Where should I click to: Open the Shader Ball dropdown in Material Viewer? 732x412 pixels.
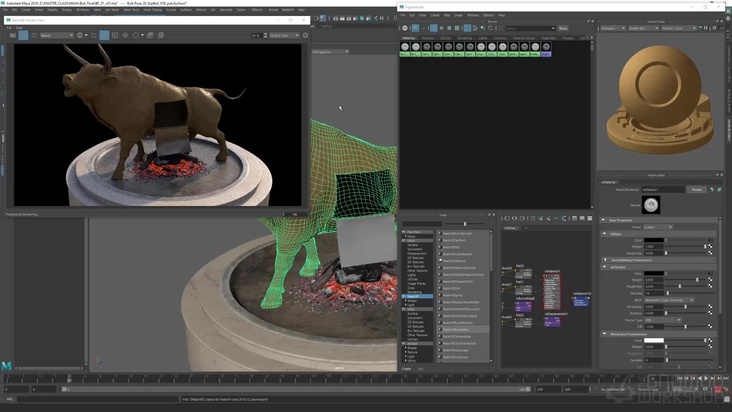(643, 28)
